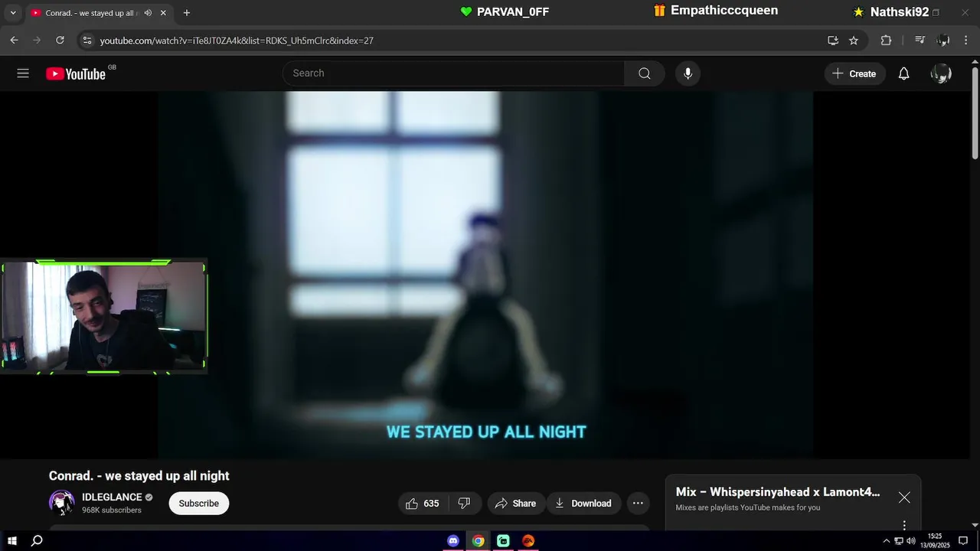Open the YouTube guide hamburger menu
Viewport: 980px width, 551px height.
pos(23,73)
